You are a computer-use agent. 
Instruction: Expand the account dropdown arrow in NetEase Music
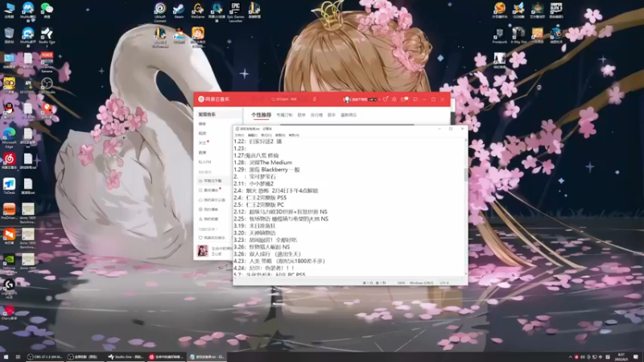(x=379, y=99)
